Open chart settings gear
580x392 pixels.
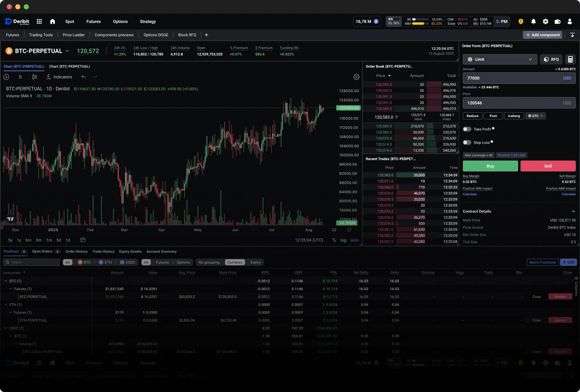pyautogui.click(x=356, y=77)
